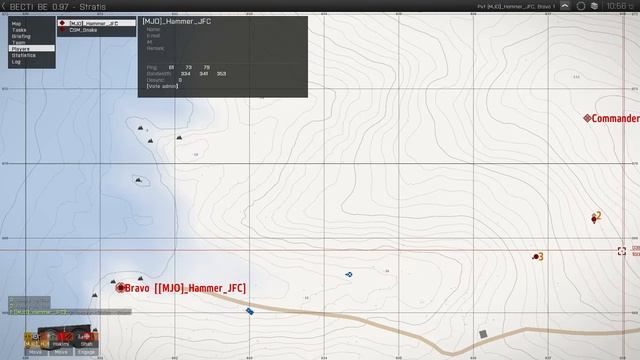
Task: Click the grey building square near road
Action: [483, 334]
